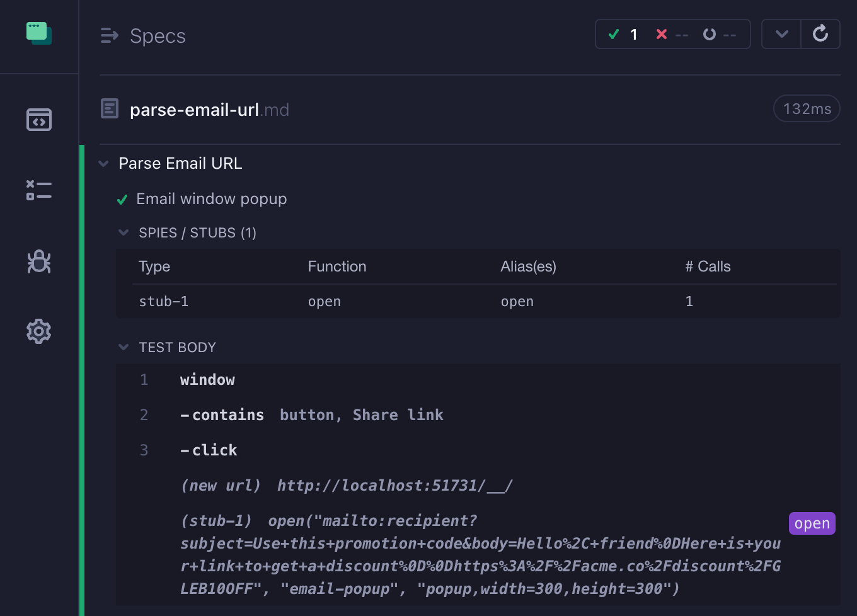Viewport: 857px width, 616px height.
Task: Click the green check beside Email window popup
Action: click(x=122, y=200)
